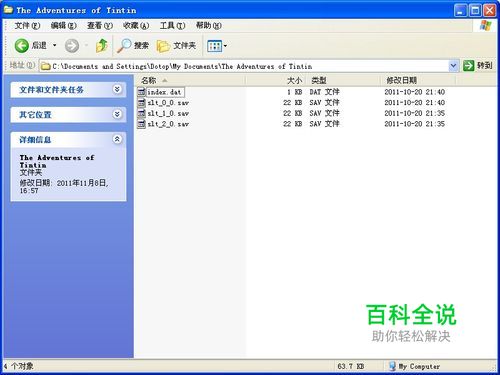Click the My Computer status bar icon
The image size is (500, 375).
point(392,366)
